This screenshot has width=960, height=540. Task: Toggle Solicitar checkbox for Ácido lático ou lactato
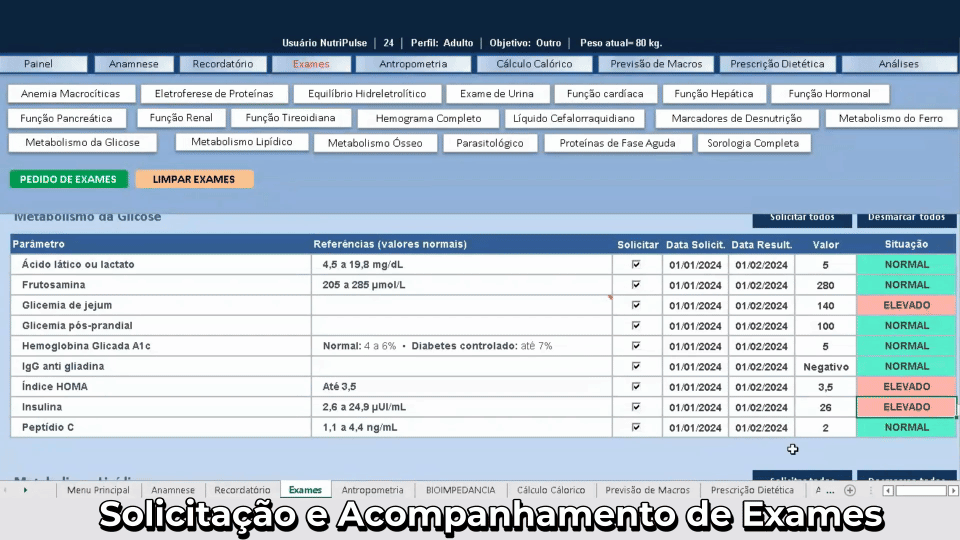tap(636, 264)
